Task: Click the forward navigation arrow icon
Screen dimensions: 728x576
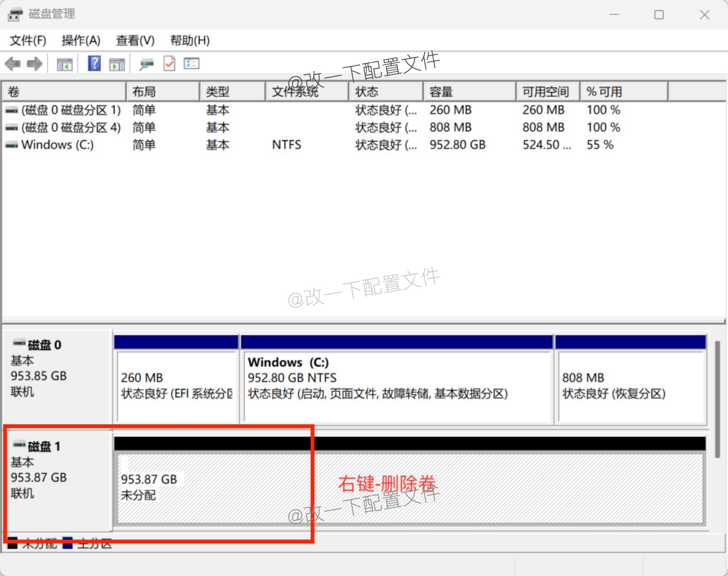Action: [35, 63]
